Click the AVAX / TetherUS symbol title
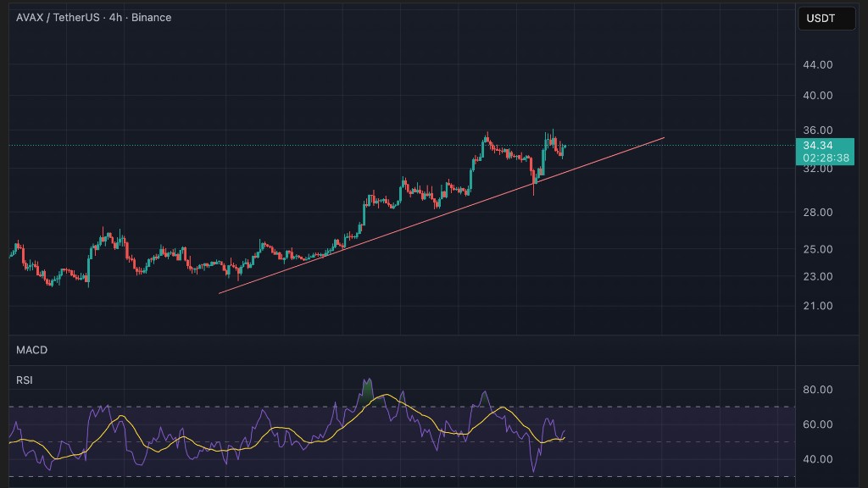Image resolution: width=868 pixels, height=488 pixels. tap(93, 17)
